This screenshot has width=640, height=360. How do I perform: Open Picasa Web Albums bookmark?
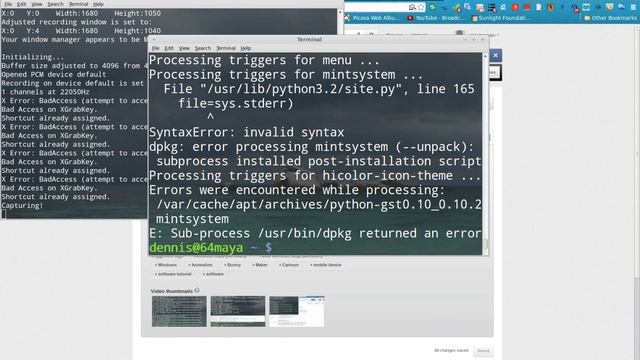[x=372, y=18]
